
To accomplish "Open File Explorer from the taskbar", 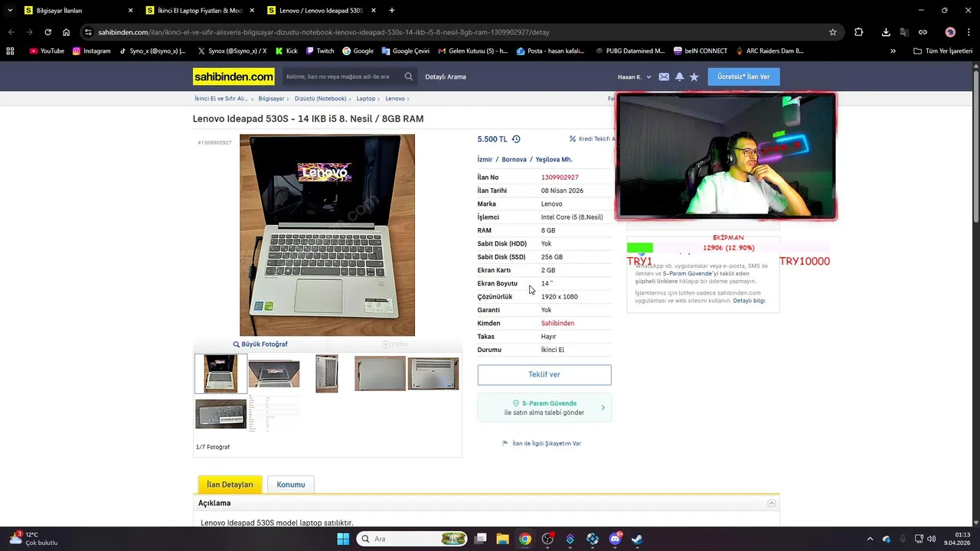I will (502, 539).
